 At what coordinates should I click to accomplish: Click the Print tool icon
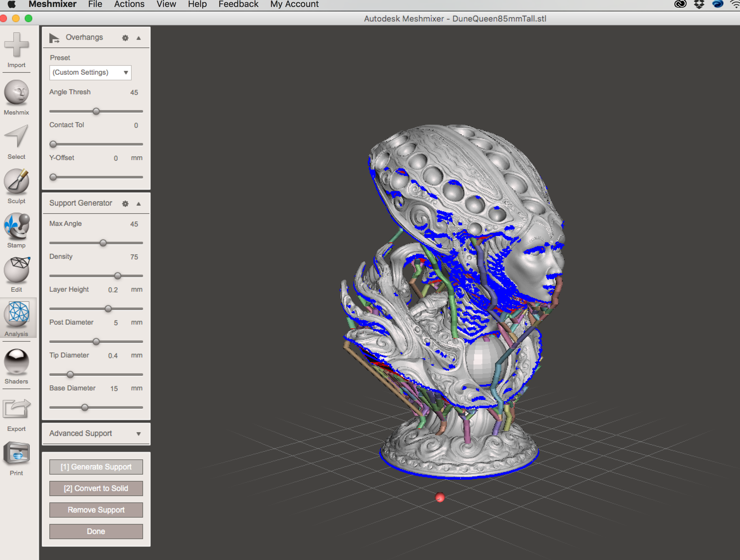pyautogui.click(x=16, y=453)
